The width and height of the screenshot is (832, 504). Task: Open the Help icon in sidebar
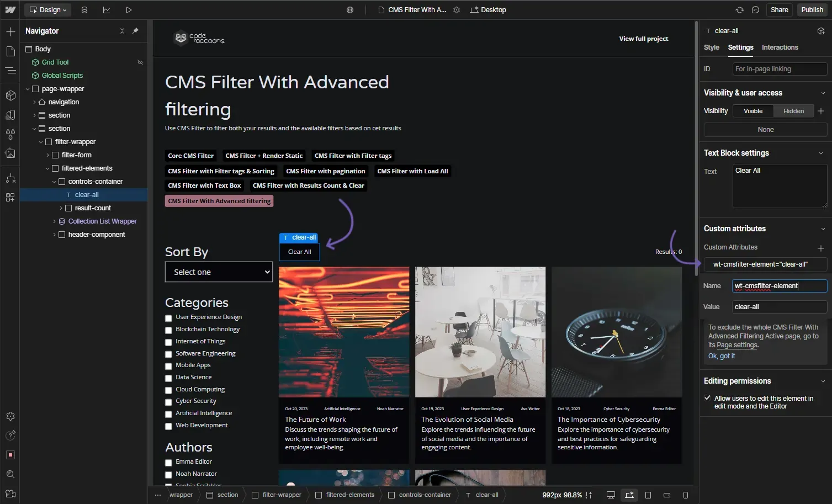10,436
